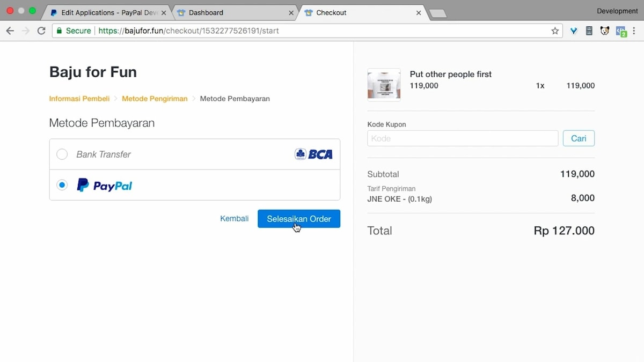Go to Informasi Pembeli breadcrumb step

click(x=79, y=99)
